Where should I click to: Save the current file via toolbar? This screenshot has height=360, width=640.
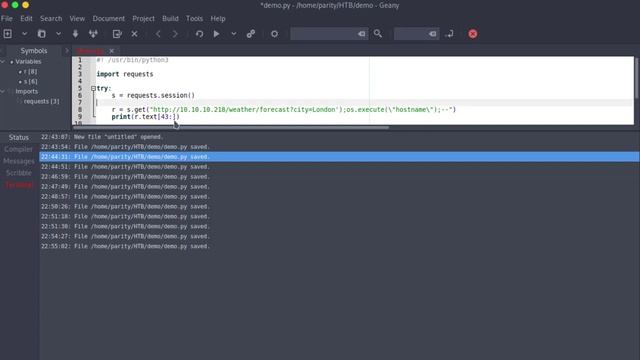click(x=76, y=34)
